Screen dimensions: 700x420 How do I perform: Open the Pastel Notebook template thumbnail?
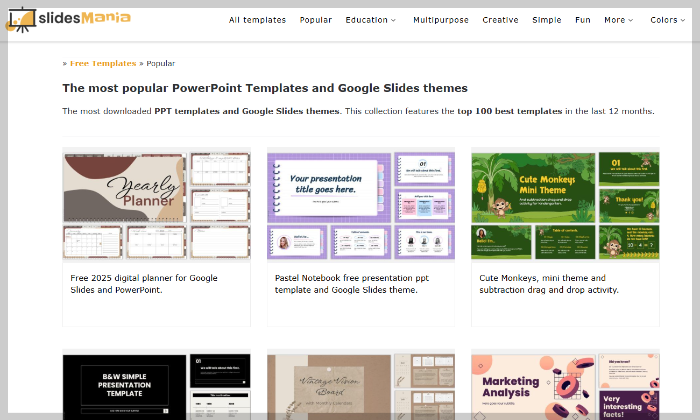361,205
